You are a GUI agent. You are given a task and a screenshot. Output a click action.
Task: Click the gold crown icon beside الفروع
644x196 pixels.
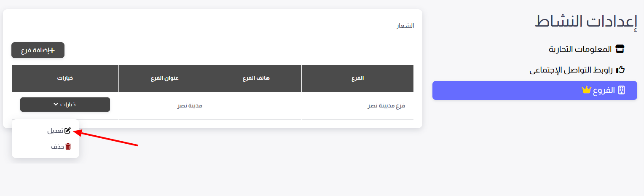tap(586, 90)
